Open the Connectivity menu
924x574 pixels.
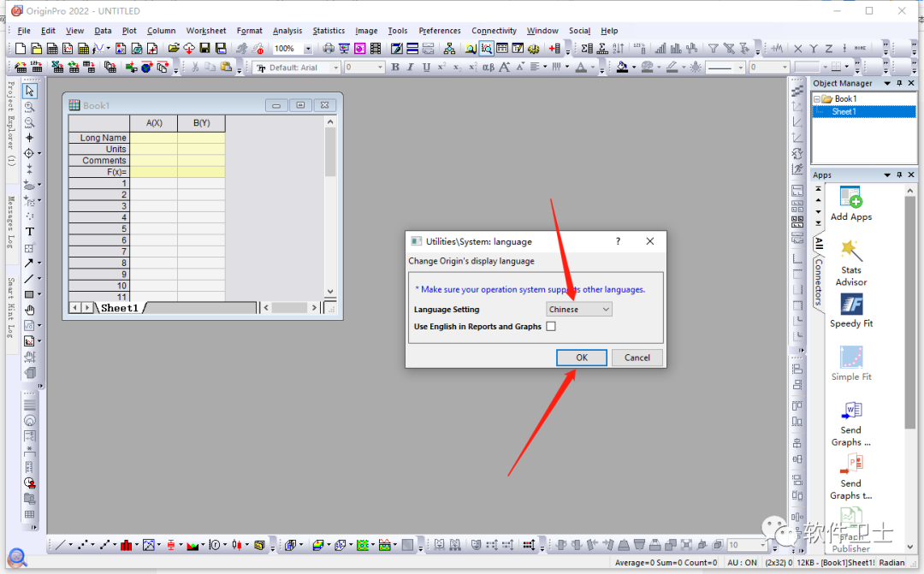point(494,31)
